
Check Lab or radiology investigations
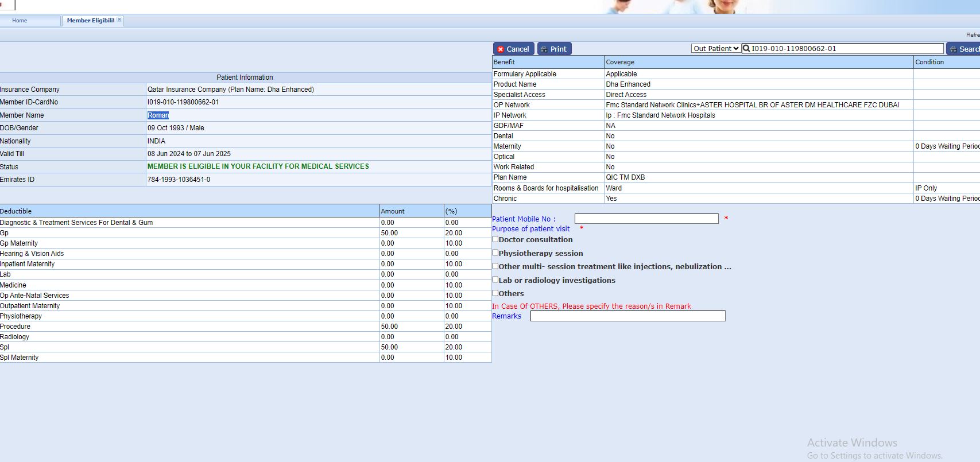coord(495,279)
